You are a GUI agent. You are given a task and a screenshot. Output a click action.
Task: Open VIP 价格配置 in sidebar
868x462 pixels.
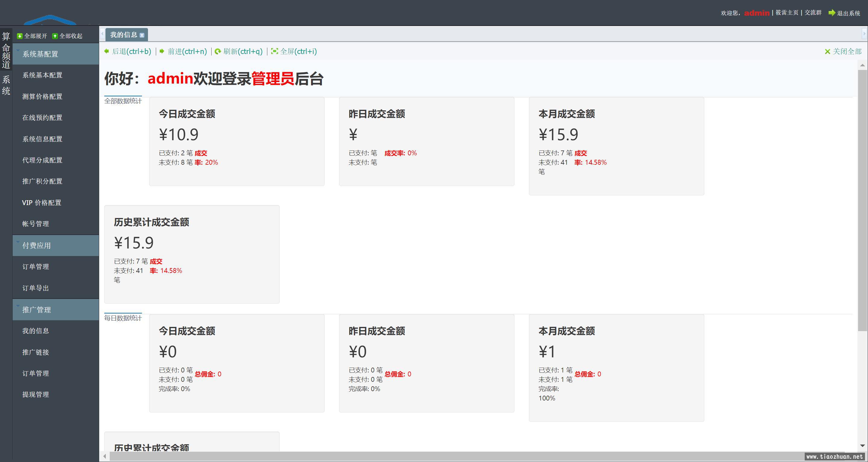click(42, 203)
